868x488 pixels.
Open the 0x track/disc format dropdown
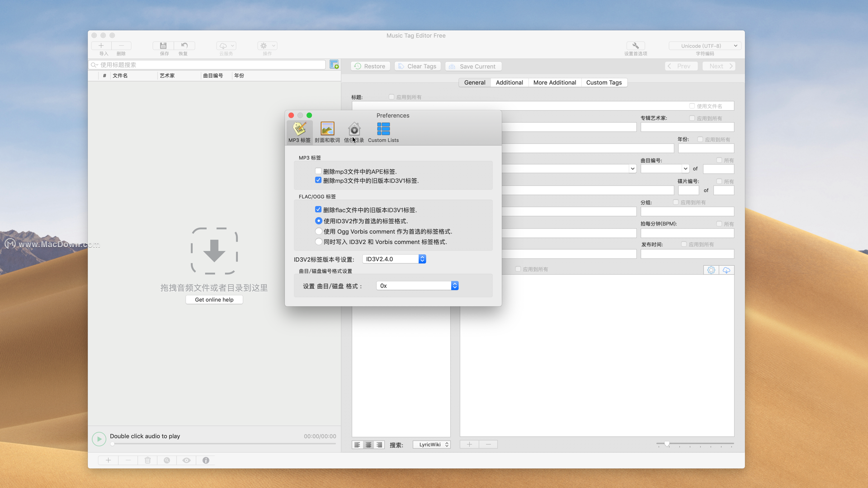pyautogui.click(x=417, y=286)
